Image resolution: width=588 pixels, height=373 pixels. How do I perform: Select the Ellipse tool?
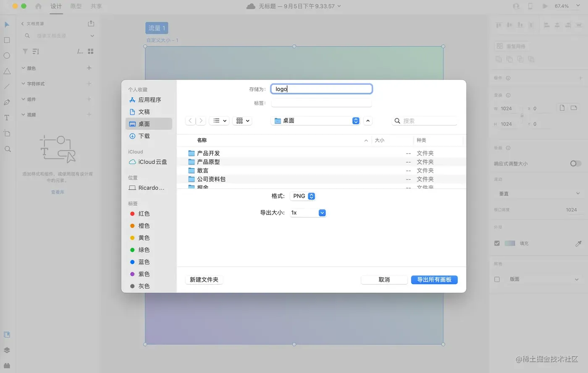[7, 56]
